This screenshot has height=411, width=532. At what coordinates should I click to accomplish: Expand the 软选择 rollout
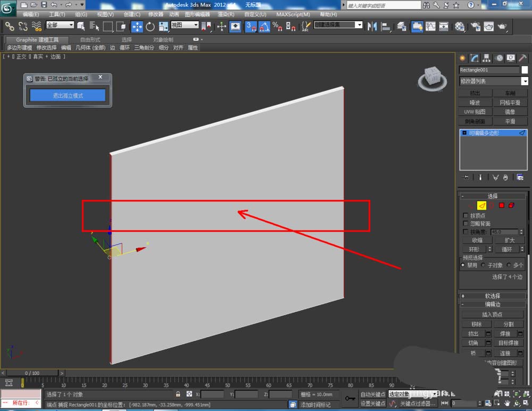492,296
